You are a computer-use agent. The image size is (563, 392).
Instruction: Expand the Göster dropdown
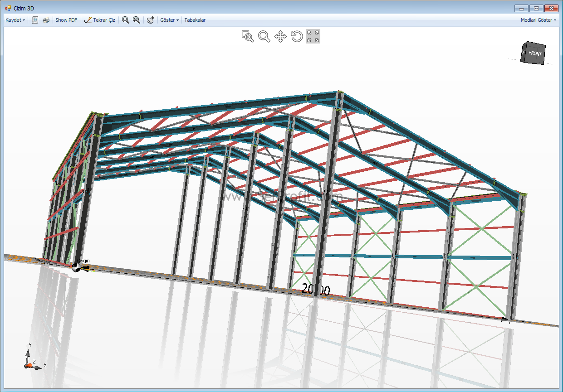click(x=170, y=20)
